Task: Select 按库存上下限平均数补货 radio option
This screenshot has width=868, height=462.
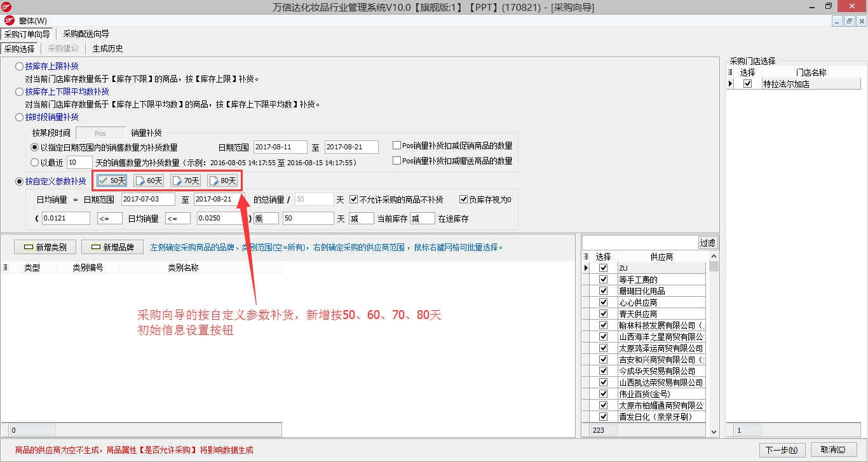Action: pos(20,92)
